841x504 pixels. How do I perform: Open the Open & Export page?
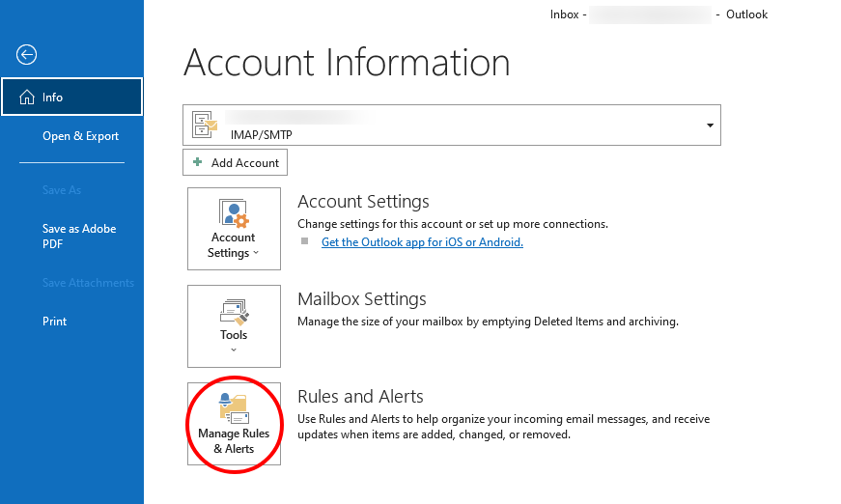pyautogui.click(x=80, y=136)
